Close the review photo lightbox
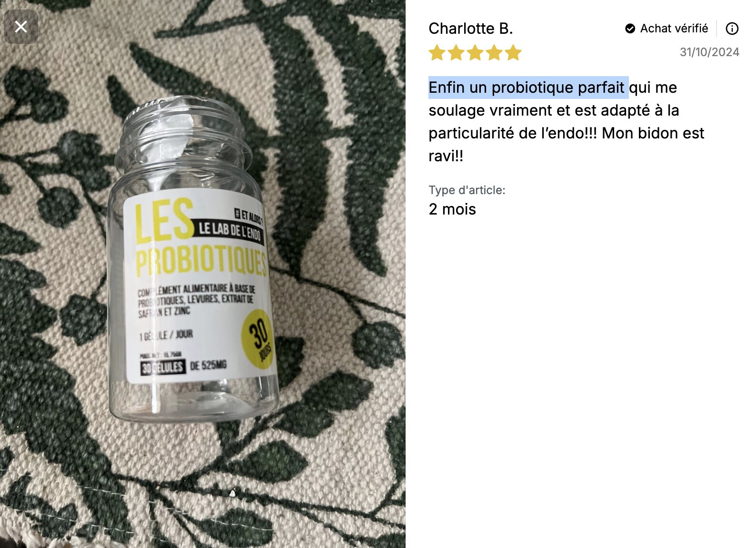The height and width of the screenshot is (548, 756). coord(21,27)
